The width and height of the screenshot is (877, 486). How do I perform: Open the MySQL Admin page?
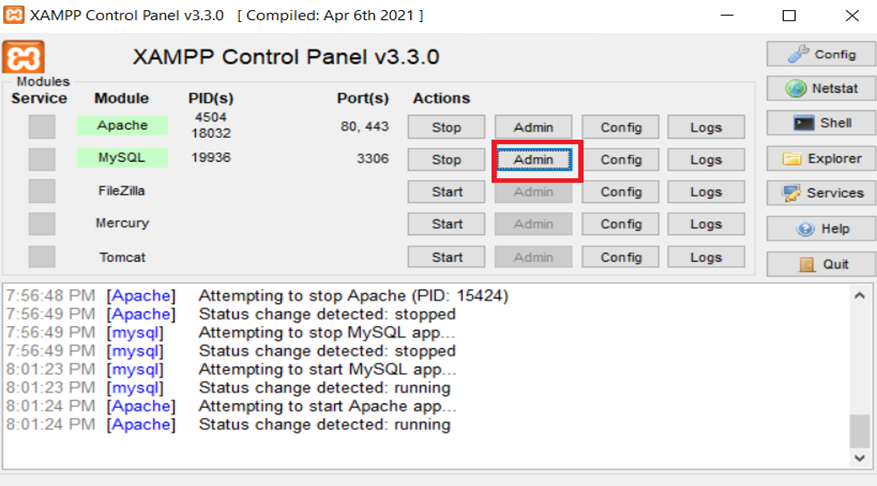click(x=534, y=159)
